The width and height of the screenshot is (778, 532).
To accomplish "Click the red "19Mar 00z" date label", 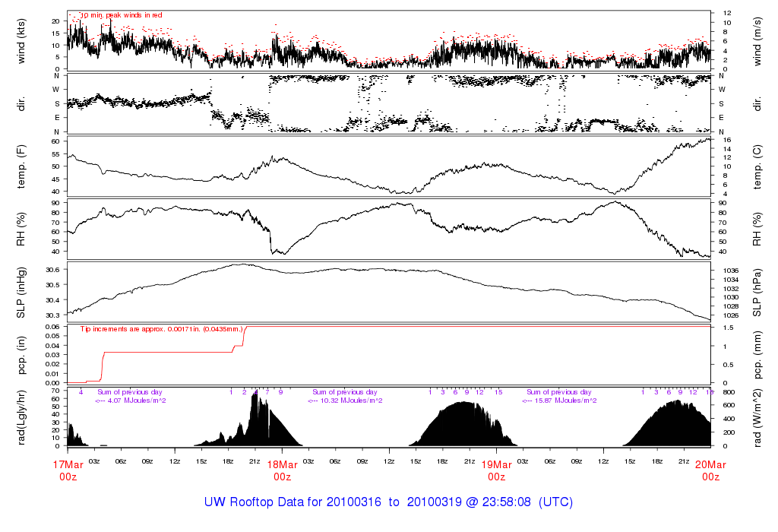I will (x=497, y=470).
